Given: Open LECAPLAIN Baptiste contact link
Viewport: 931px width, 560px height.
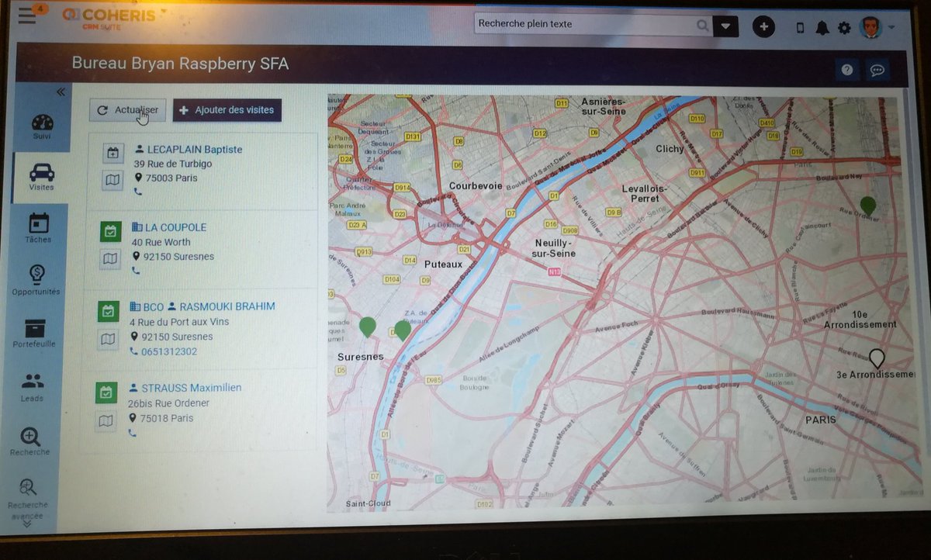Looking at the screenshot, I should pyautogui.click(x=194, y=150).
